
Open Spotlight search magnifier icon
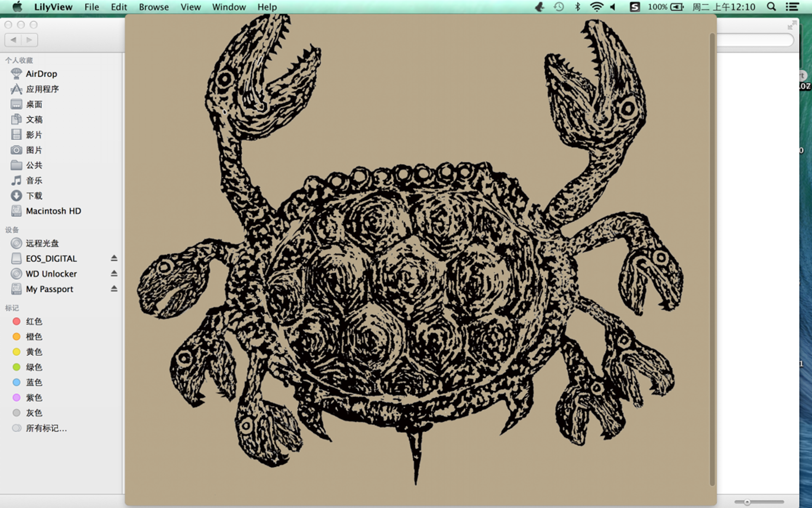pos(771,7)
